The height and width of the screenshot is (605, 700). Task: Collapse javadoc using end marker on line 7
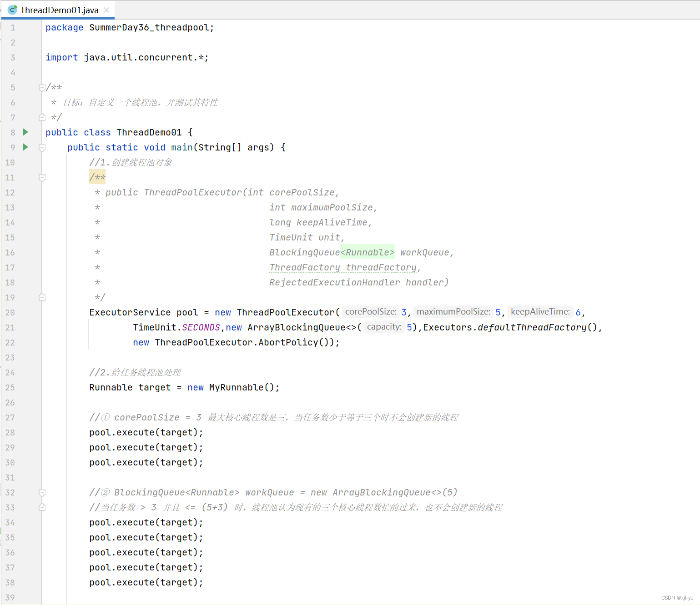tap(42, 117)
